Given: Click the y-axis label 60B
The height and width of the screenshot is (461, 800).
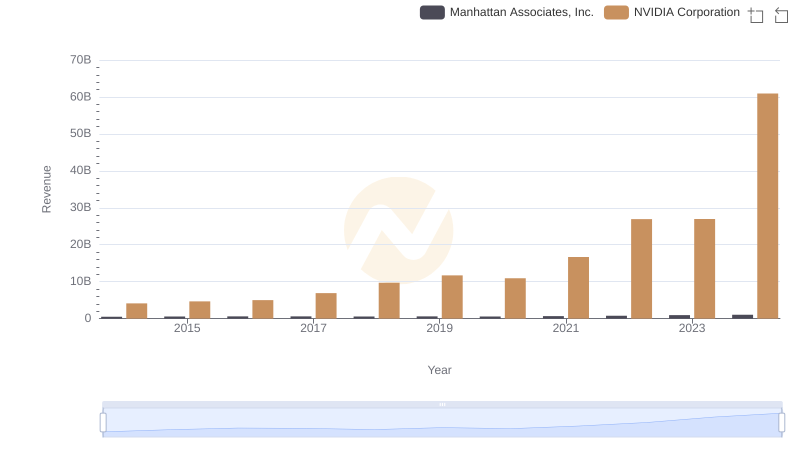Looking at the screenshot, I should 81,97.
